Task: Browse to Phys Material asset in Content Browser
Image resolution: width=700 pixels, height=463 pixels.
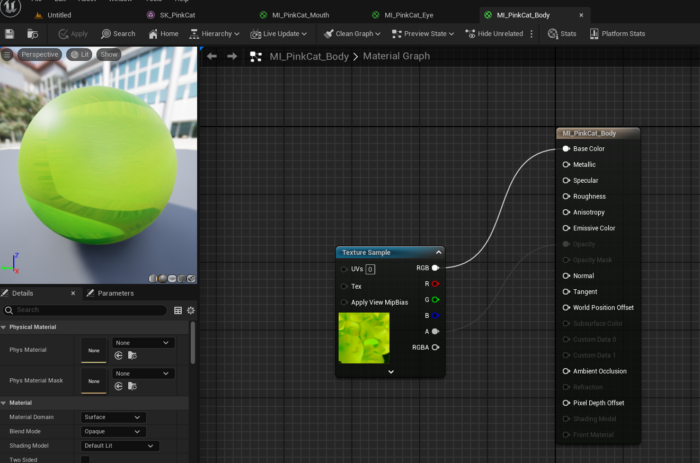Action: 132,355
